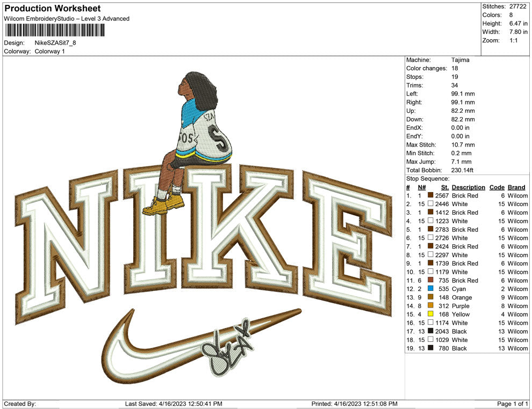The height and width of the screenshot is (409, 532).
Task: Click stitch count 2567 in row 1
Action: [x=442, y=195]
